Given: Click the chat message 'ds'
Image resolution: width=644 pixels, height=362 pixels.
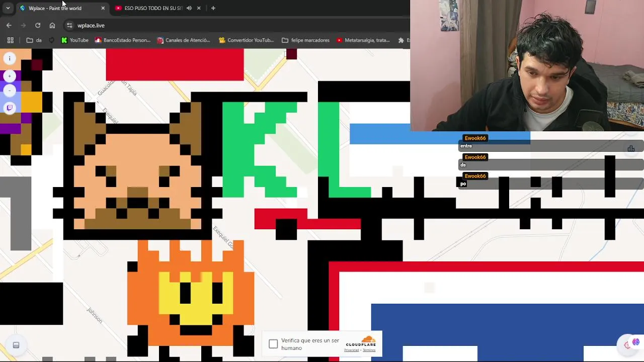Looking at the screenshot, I should coord(463,165).
